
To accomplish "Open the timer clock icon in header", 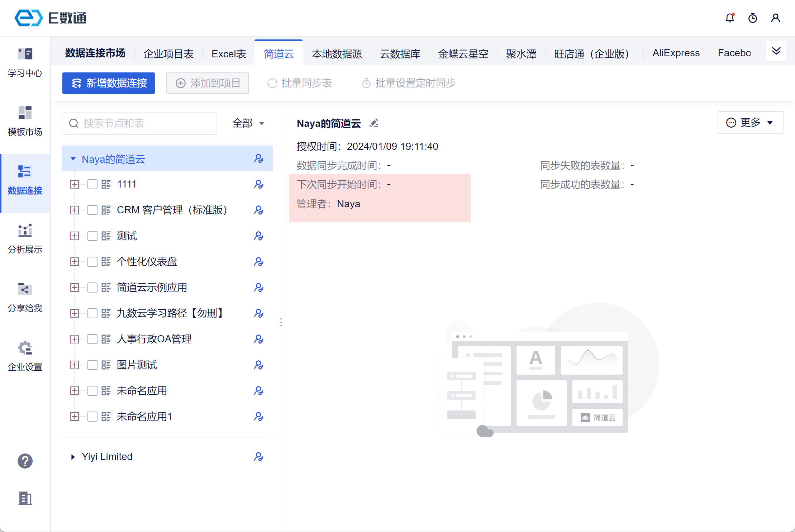I will (x=753, y=18).
